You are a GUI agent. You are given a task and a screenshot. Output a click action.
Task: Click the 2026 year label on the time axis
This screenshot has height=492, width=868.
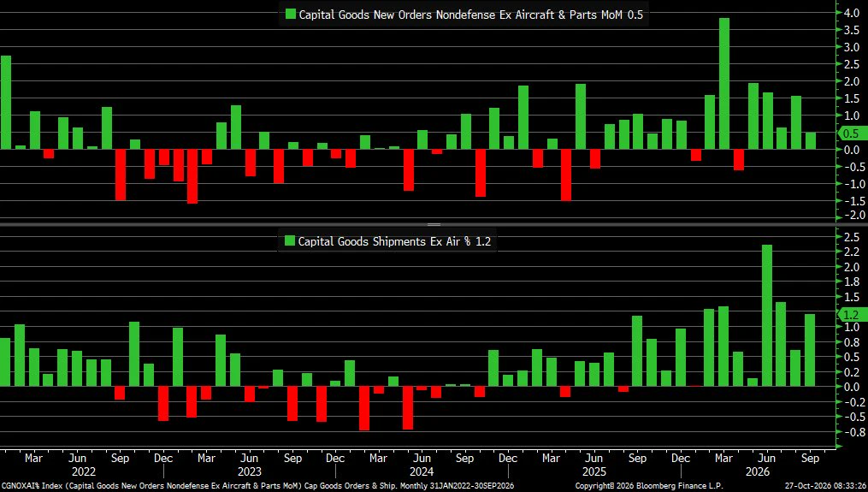coord(758,471)
